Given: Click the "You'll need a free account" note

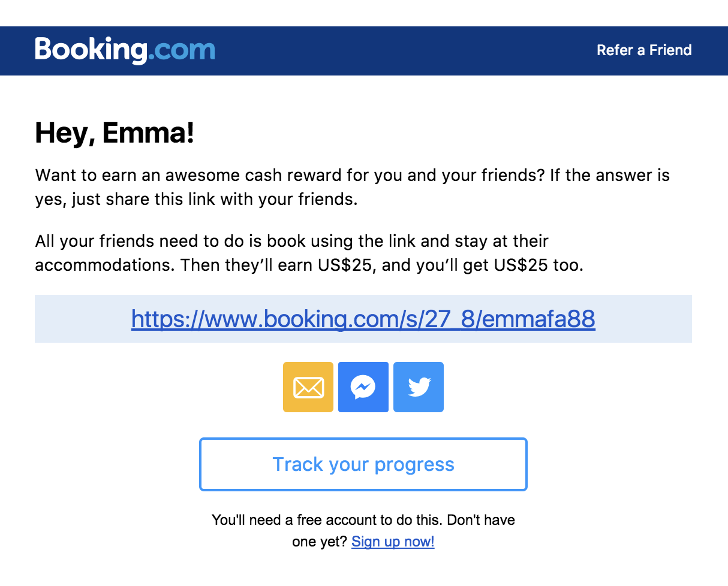Looking at the screenshot, I should click(x=363, y=519).
